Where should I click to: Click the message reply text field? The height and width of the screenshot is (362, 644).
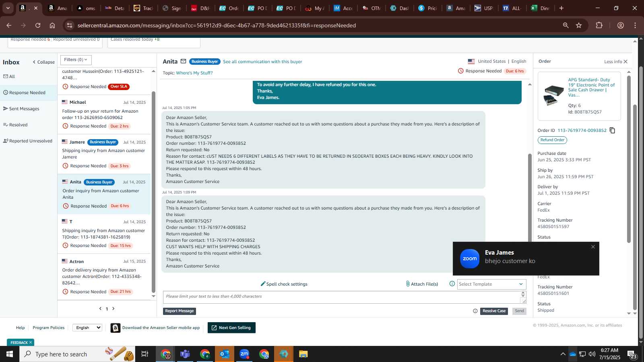(x=342, y=297)
